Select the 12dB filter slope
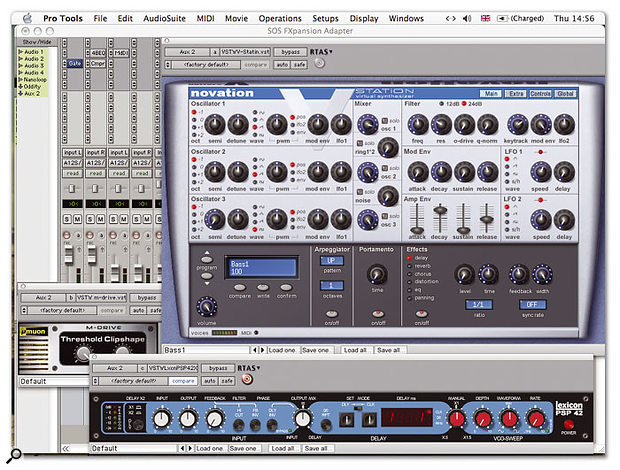 (442, 104)
